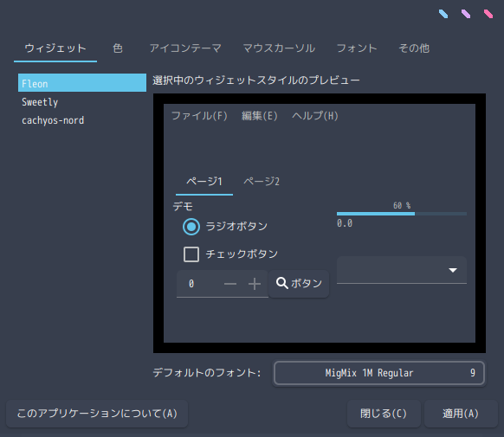Select the ページ1 preview tab

pos(204,182)
